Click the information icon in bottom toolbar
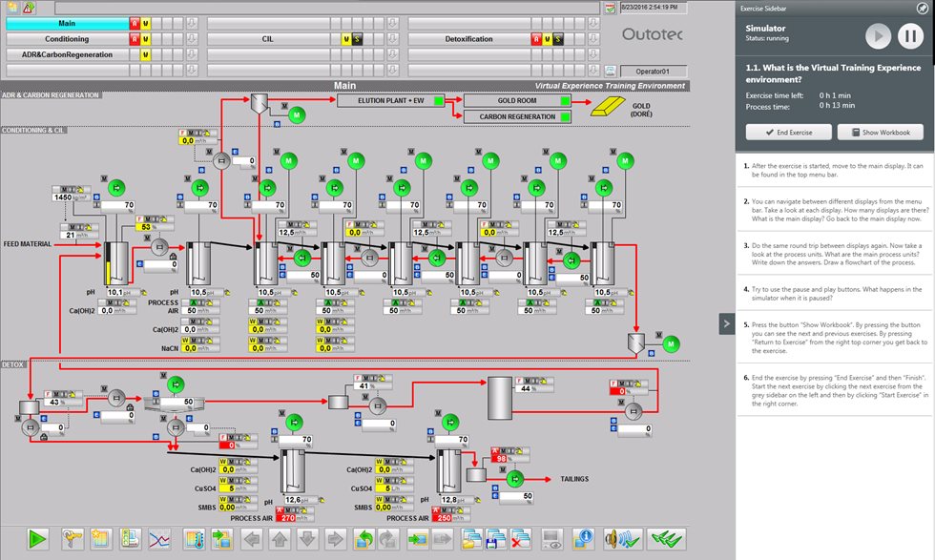The height and width of the screenshot is (560, 935). (583, 539)
